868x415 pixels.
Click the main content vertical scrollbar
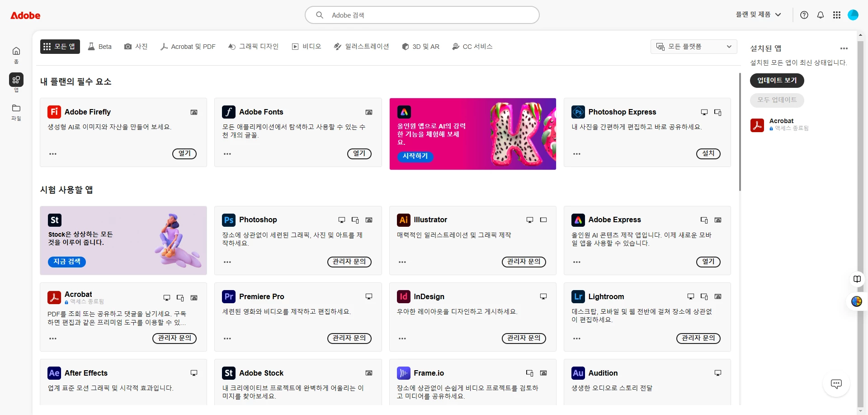[740, 132]
